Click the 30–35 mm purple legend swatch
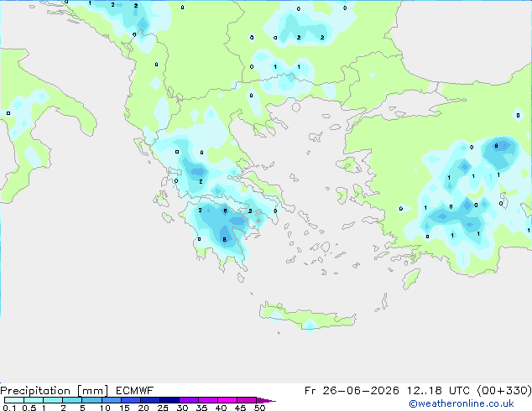Image resolution: width=532 pixels, height=411 pixels. point(188,400)
